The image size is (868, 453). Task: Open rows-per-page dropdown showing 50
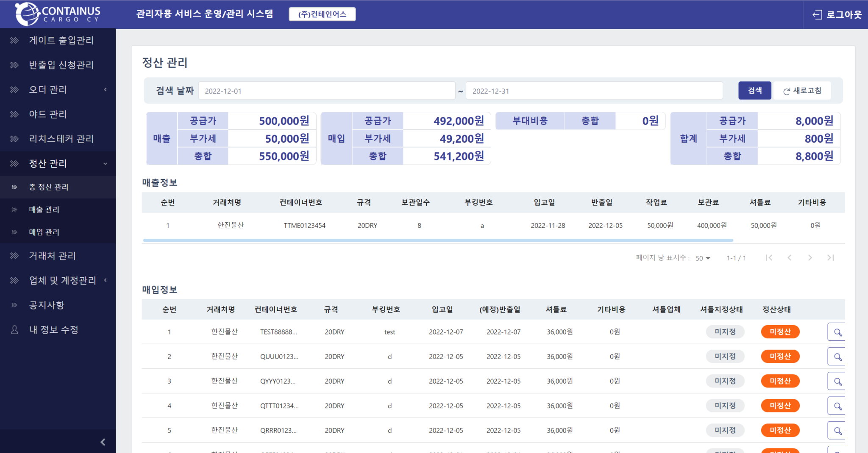click(703, 258)
